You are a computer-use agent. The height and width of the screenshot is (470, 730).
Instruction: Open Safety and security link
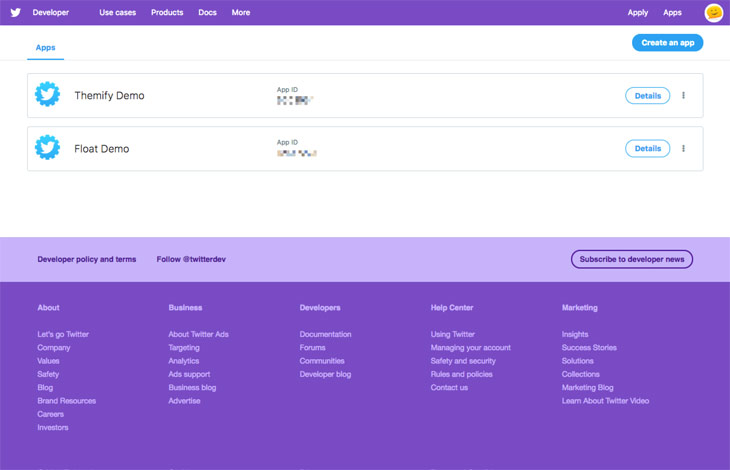463,361
